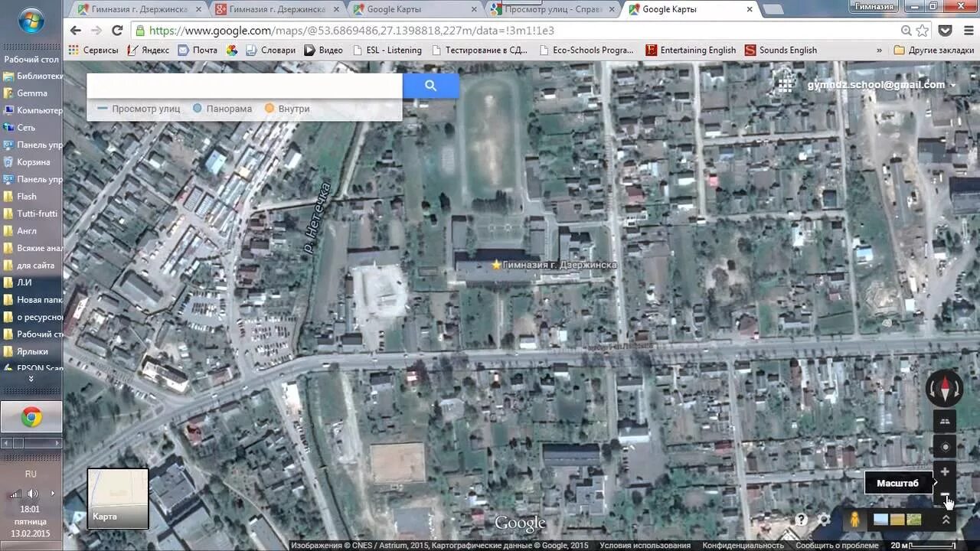Expand more desktop toolbar items with chevrons
The image size is (980, 551).
31,379
